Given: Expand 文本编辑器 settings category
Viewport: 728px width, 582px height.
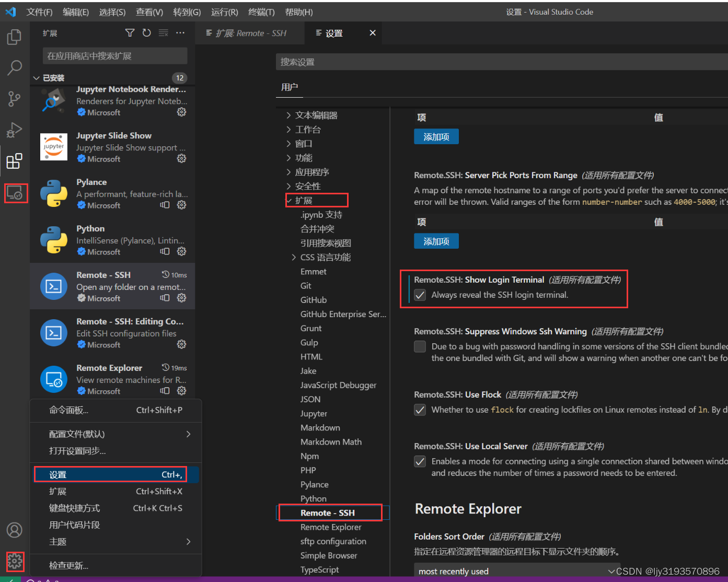Looking at the screenshot, I should coord(288,115).
